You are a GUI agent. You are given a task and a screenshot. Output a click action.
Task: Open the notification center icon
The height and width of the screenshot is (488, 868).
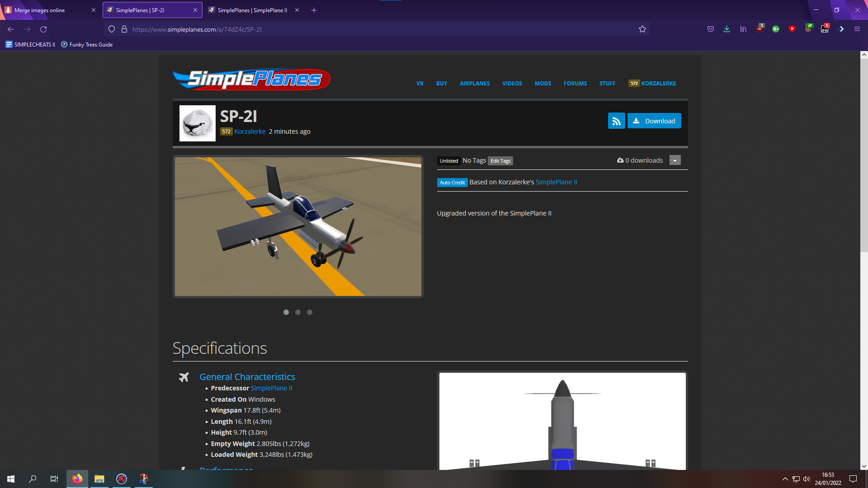click(x=853, y=479)
